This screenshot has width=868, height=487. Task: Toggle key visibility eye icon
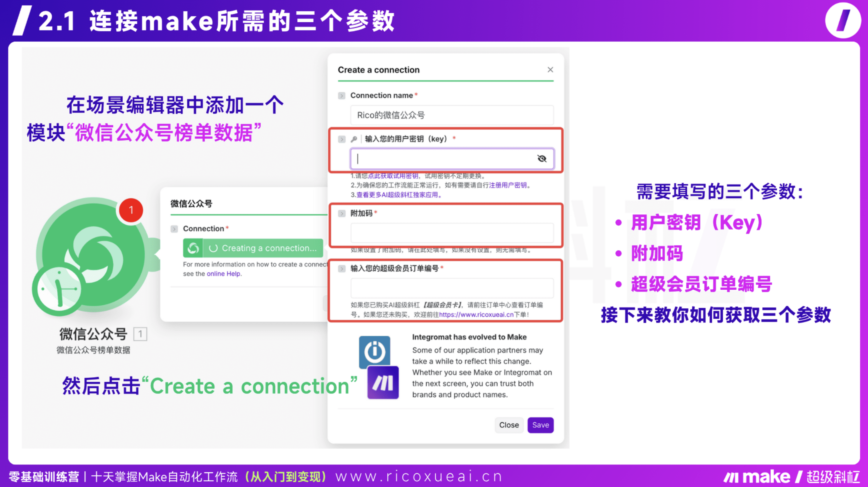(x=542, y=159)
